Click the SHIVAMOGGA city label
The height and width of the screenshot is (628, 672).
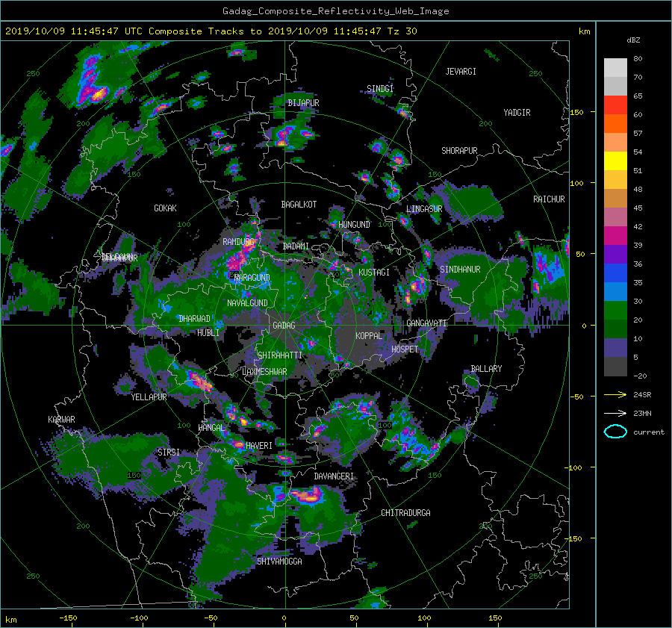tap(279, 562)
